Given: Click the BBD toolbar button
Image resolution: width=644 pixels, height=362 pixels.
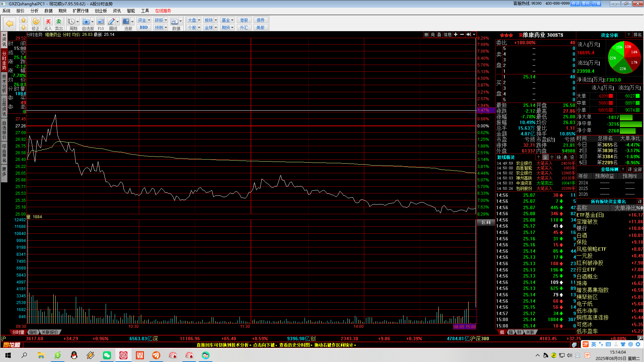Looking at the screenshot, I should 144,27.
